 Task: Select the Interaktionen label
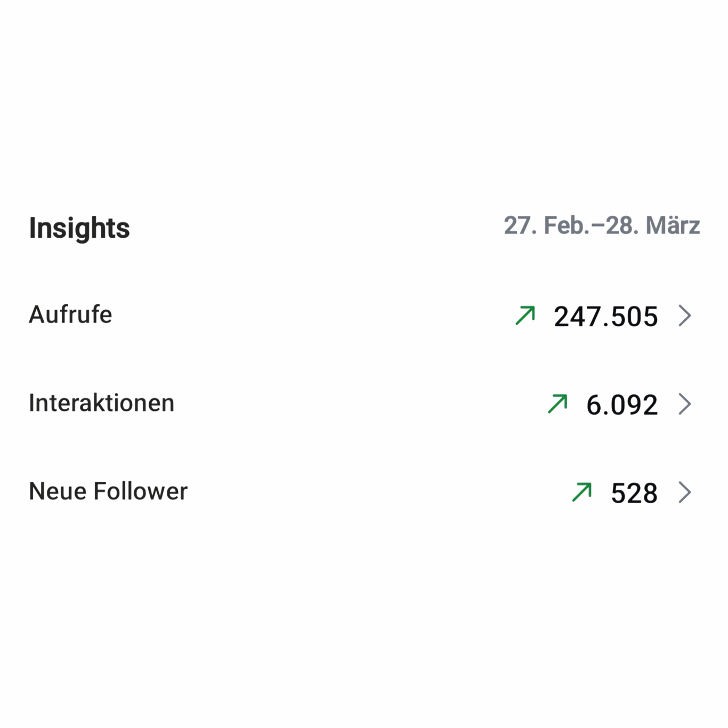tap(101, 403)
